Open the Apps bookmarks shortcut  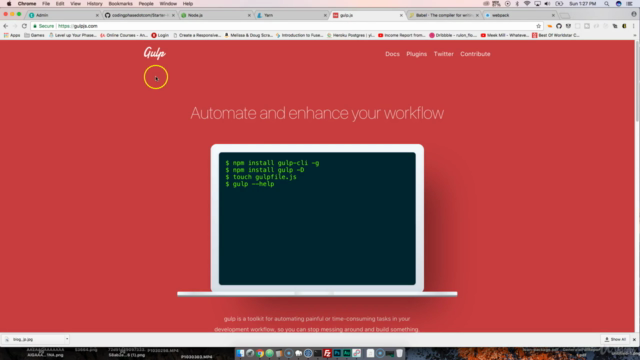(x=12, y=35)
